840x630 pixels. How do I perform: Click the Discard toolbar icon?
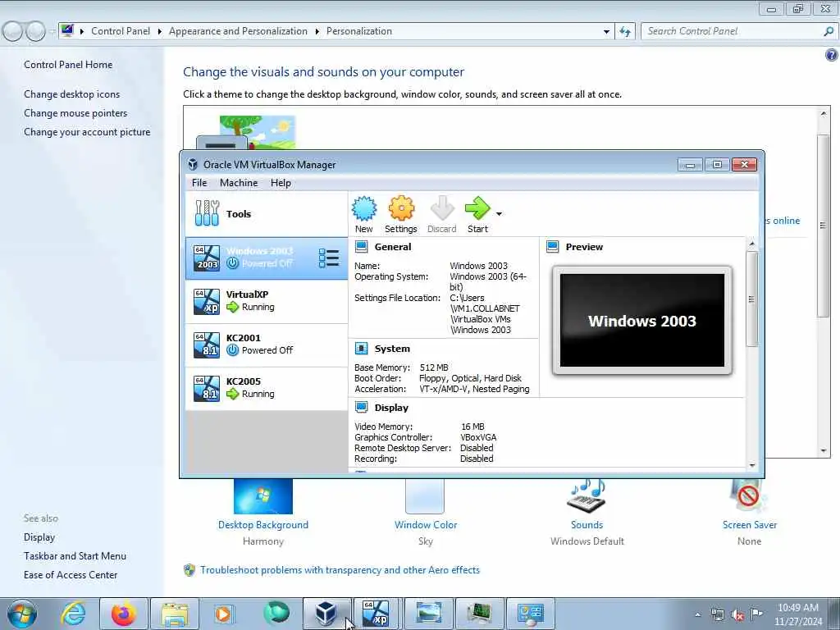point(442,209)
